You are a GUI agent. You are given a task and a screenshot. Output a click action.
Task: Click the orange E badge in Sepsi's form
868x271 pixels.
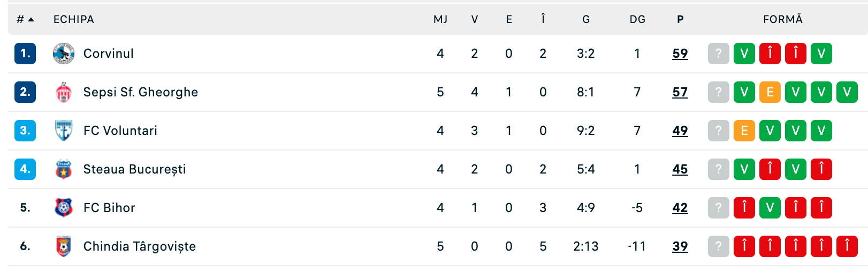tap(770, 92)
